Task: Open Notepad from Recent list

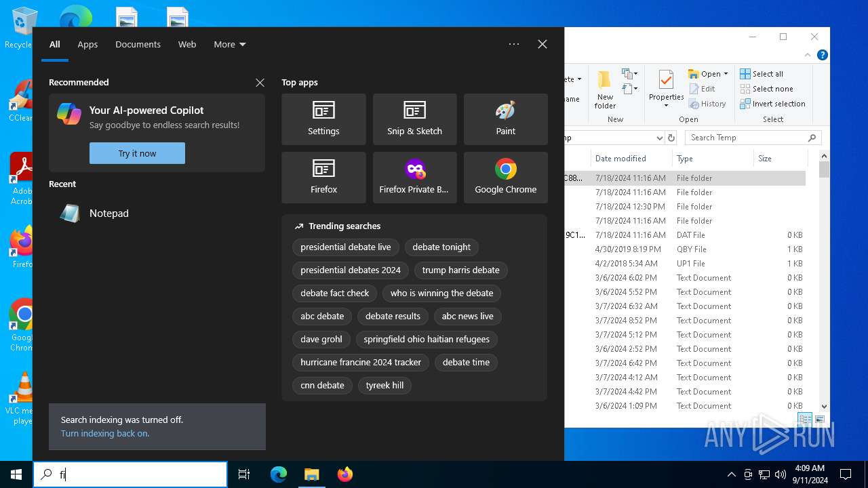Action: [157, 213]
